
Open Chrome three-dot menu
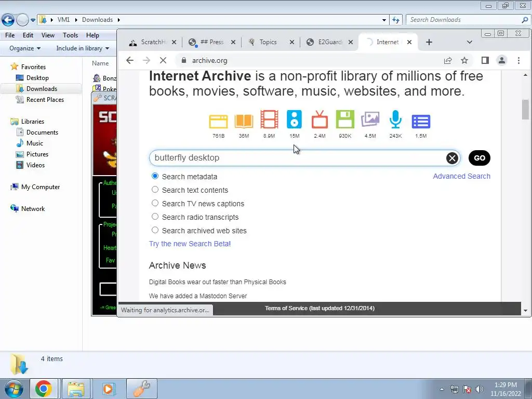518,60
